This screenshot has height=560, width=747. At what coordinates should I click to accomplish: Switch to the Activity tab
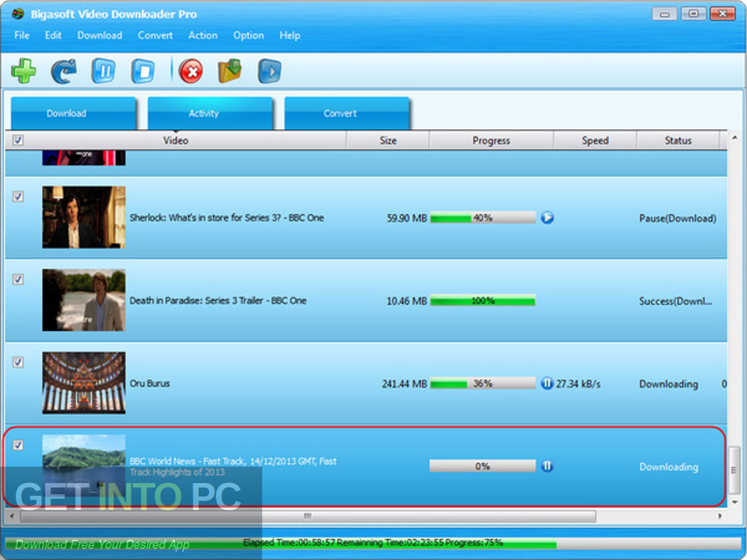coord(210,113)
